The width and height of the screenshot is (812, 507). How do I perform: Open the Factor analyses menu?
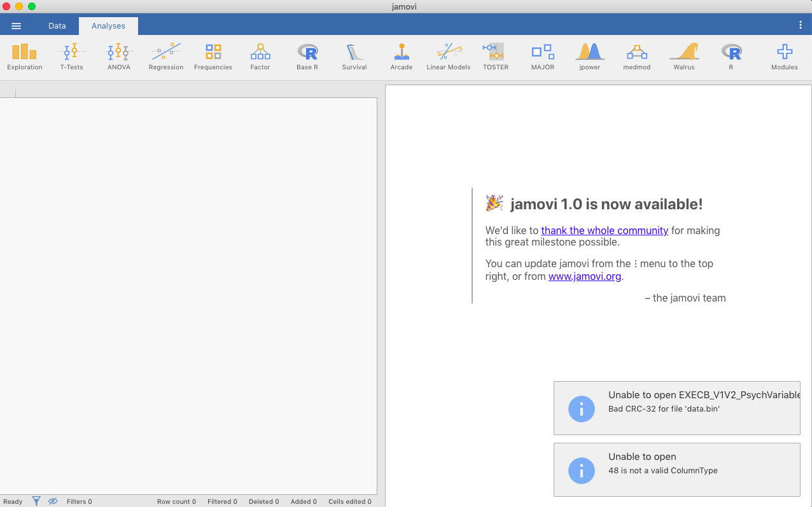[260, 57]
